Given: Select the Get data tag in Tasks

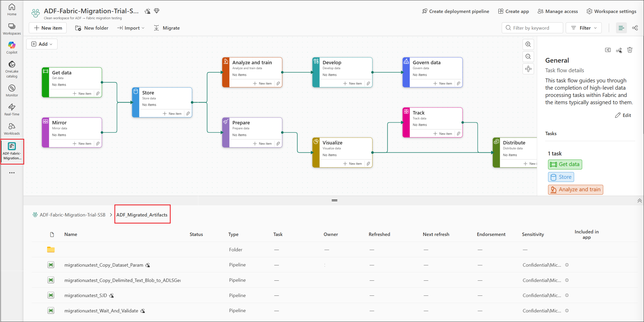Looking at the screenshot, I should pos(565,165).
